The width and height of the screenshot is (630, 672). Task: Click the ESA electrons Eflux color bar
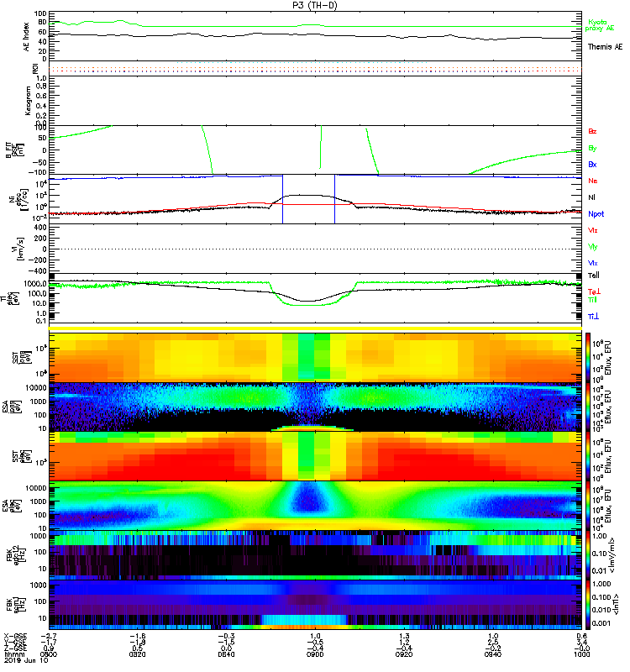[588, 506]
